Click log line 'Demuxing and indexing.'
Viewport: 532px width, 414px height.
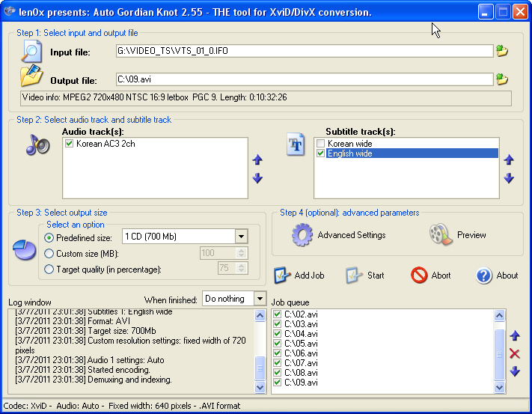(94, 380)
